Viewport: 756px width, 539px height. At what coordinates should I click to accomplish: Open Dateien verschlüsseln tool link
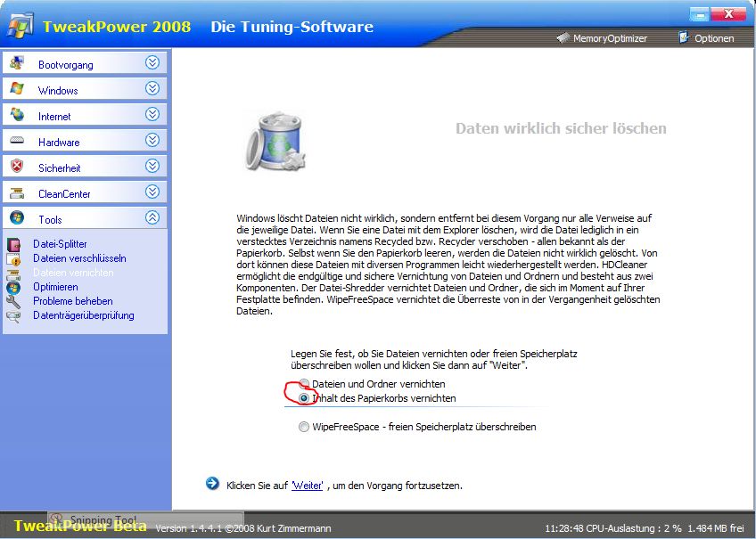pos(79,258)
